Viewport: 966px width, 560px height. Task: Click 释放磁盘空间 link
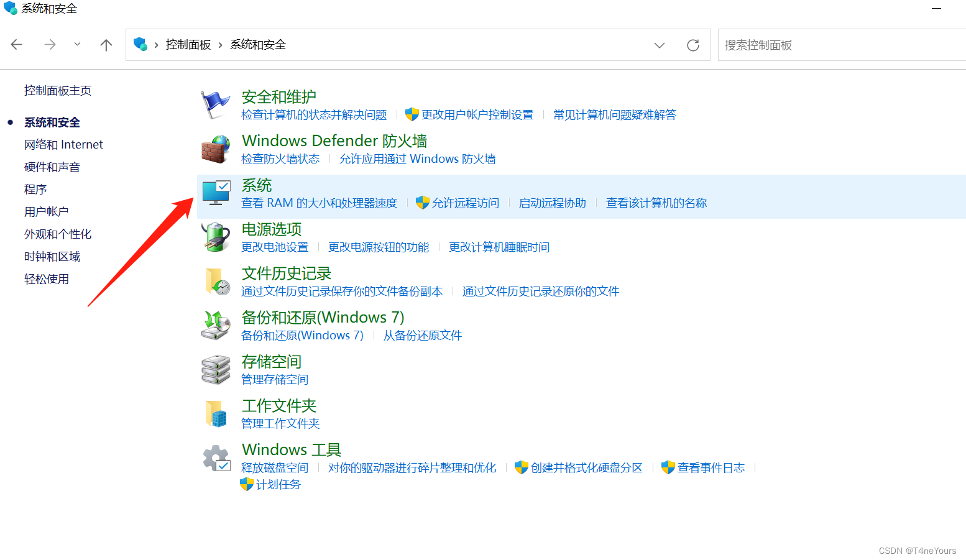pyautogui.click(x=275, y=468)
